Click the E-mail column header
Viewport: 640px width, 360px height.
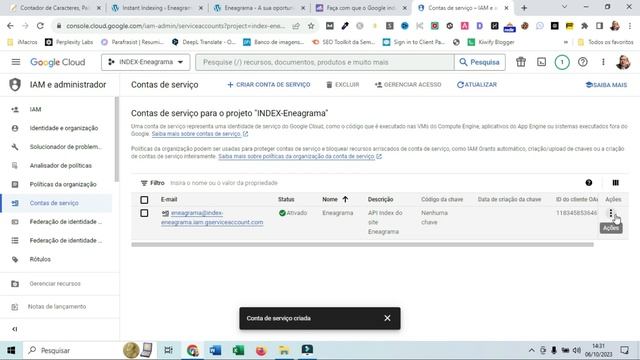(x=169, y=199)
